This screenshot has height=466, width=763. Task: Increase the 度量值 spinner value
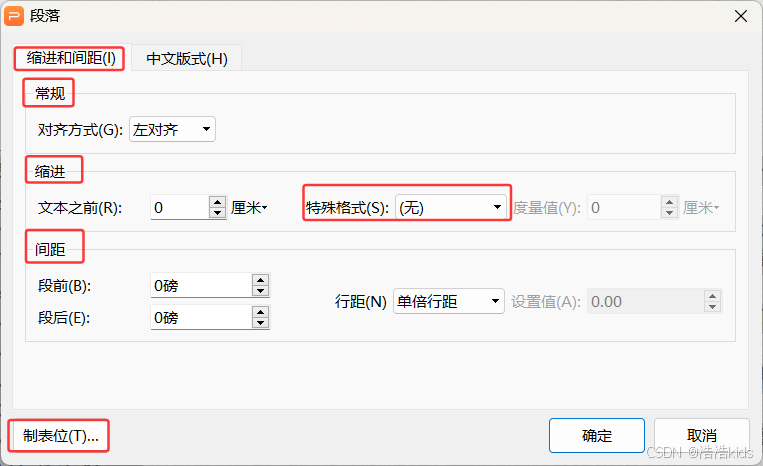click(670, 202)
